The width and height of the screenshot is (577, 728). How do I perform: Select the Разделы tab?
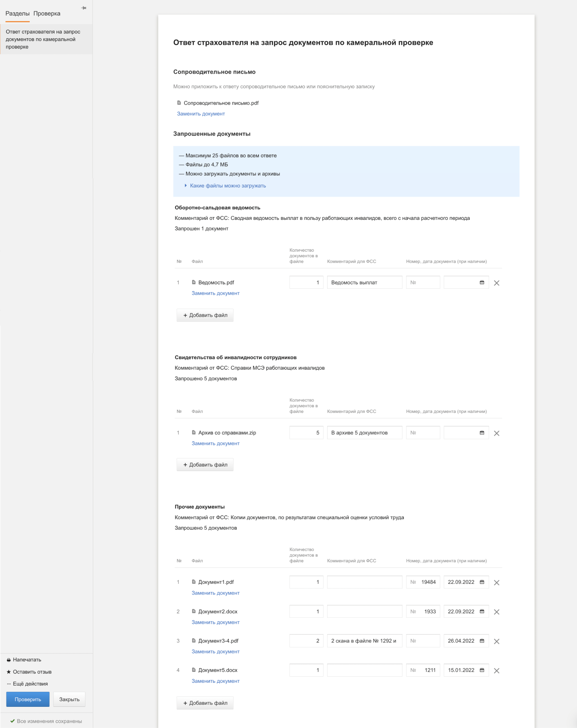pyautogui.click(x=17, y=13)
